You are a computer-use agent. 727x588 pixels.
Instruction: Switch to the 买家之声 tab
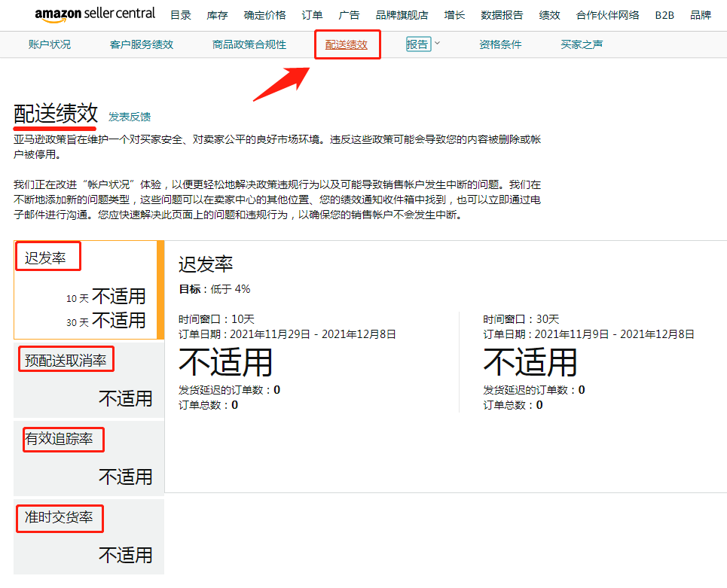[x=581, y=44]
